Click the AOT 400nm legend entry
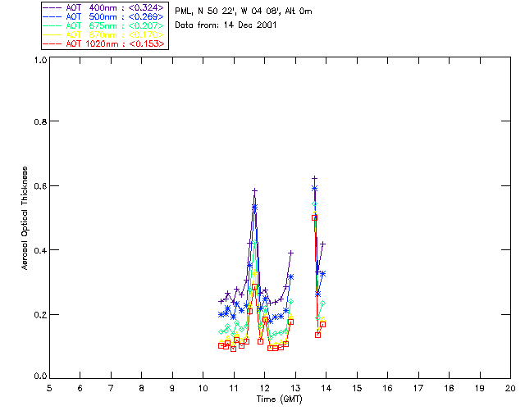The image size is (525, 420). (x=104, y=7)
